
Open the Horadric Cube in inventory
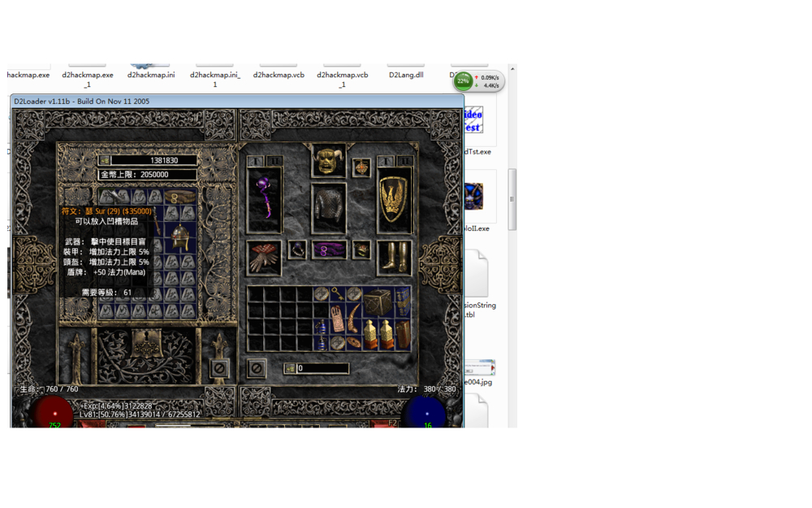(378, 302)
